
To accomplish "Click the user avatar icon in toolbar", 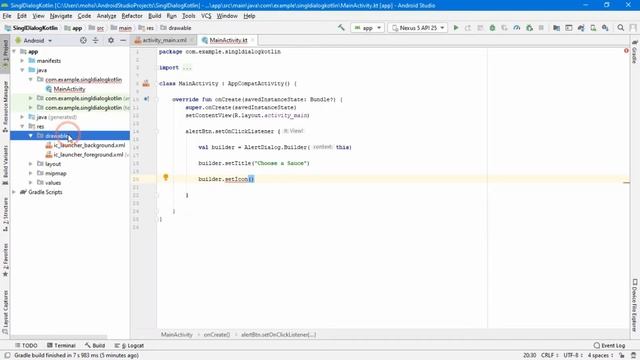I will point(633,28).
